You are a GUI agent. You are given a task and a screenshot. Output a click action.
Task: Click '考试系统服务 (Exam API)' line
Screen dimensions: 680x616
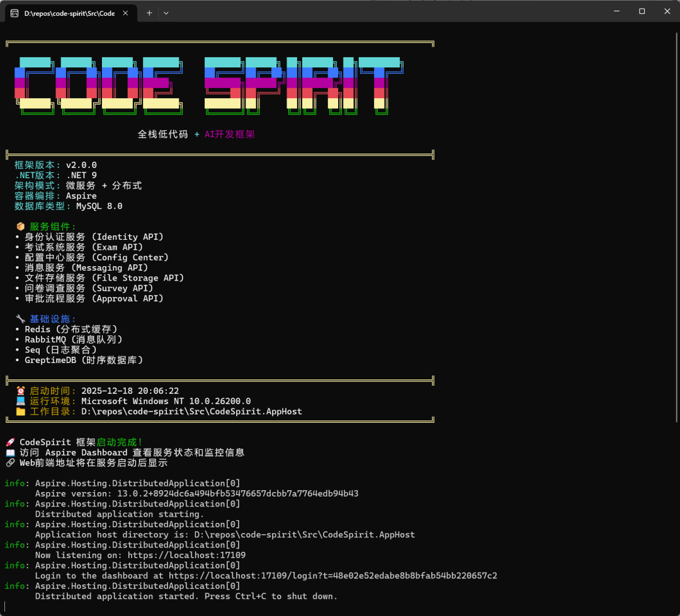pyautogui.click(x=83, y=247)
